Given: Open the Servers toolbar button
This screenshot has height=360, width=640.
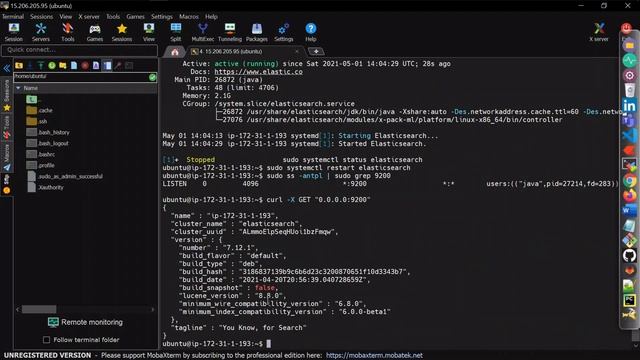Looking at the screenshot, I should coord(41,32).
